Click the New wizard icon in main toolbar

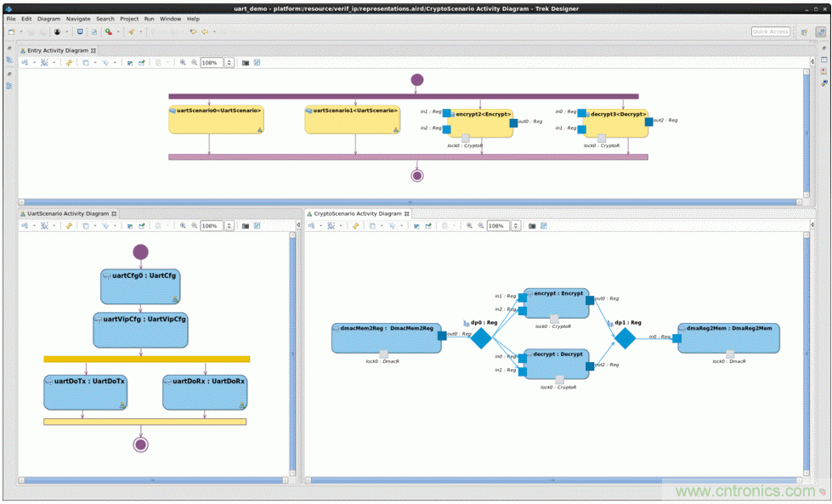12,31
